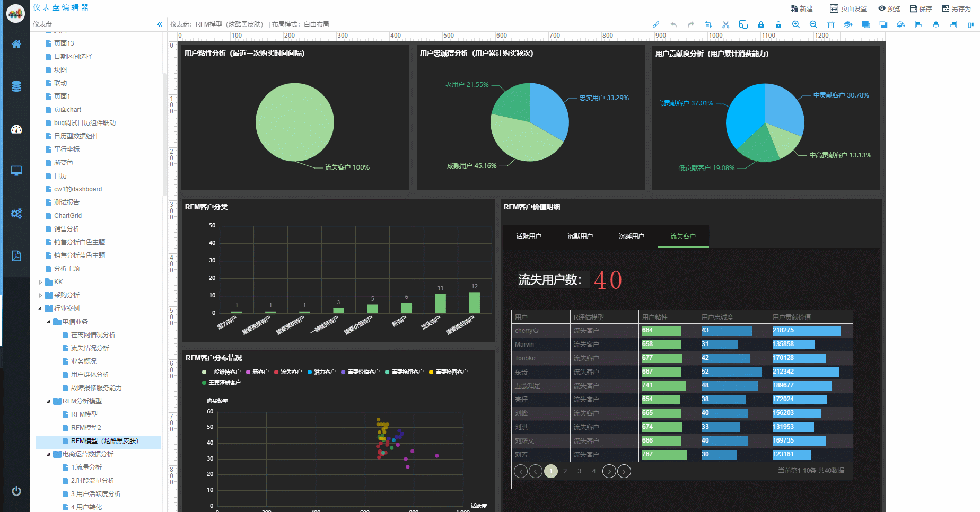This screenshot has width=980, height=512.
Task: Click the scissors cut icon
Action: pos(725,24)
